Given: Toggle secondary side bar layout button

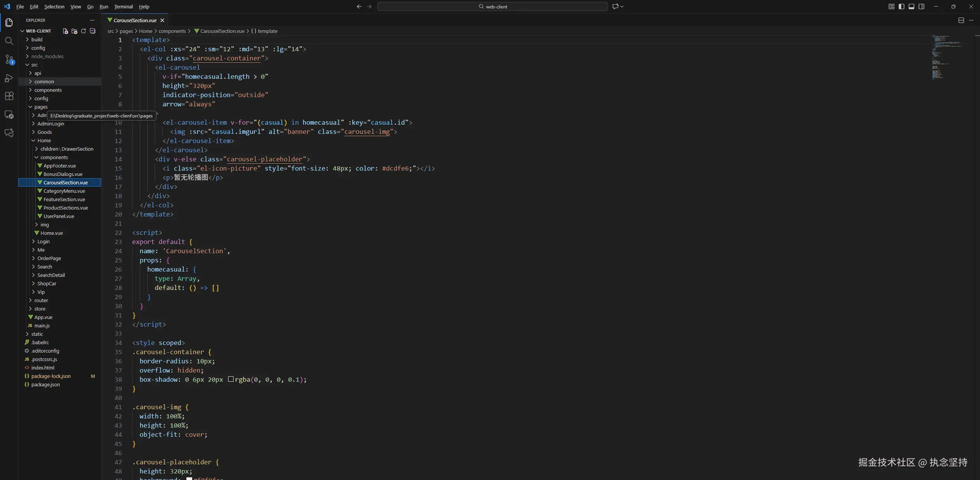Looking at the screenshot, I should point(921,7).
